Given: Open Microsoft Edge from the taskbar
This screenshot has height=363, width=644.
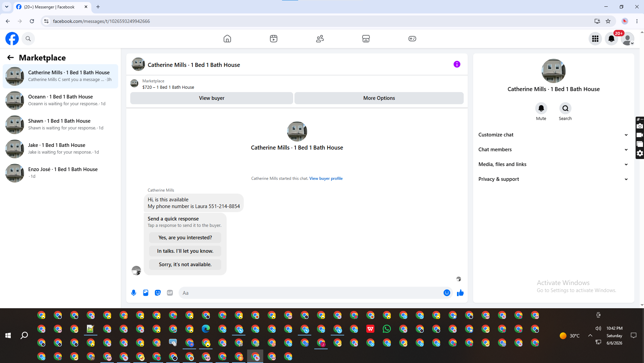Looking at the screenshot, I should (206, 329).
